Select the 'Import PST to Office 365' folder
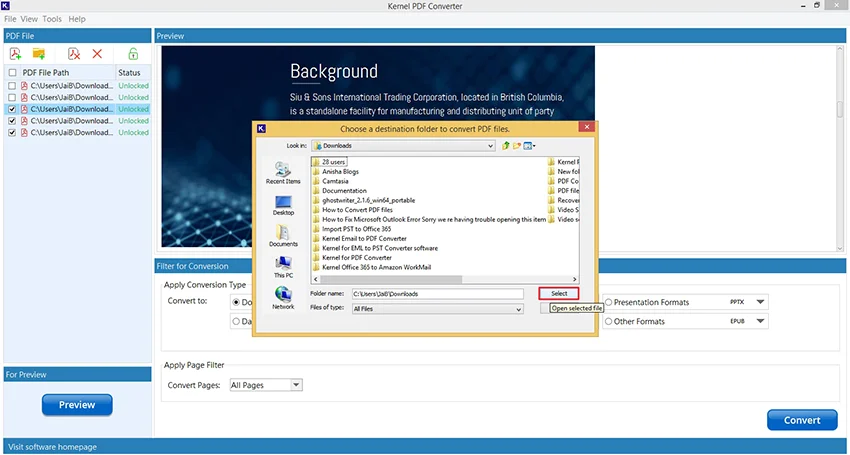The width and height of the screenshot is (850, 455). coord(352,229)
